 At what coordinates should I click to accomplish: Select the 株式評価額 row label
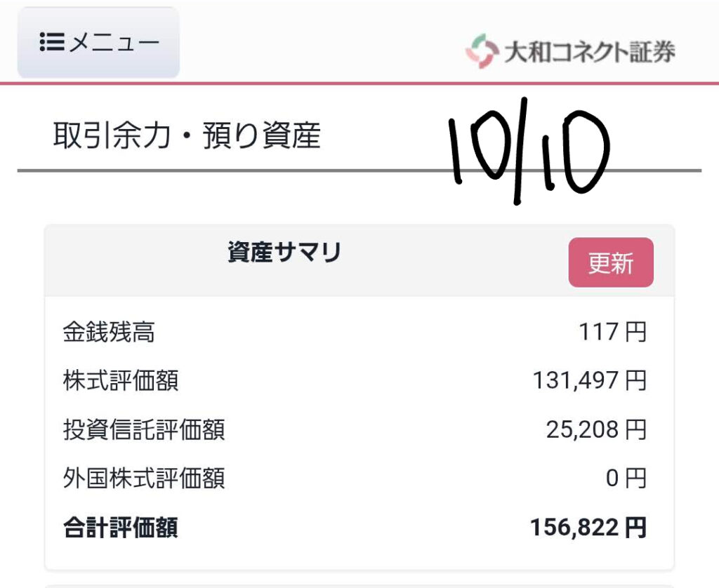[x=120, y=381]
